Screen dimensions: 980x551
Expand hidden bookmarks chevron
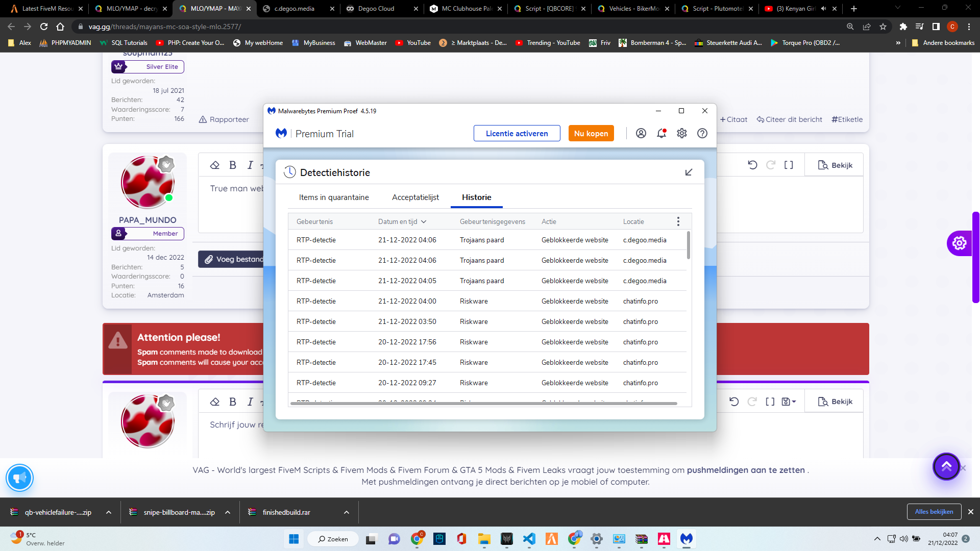(x=898, y=43)
